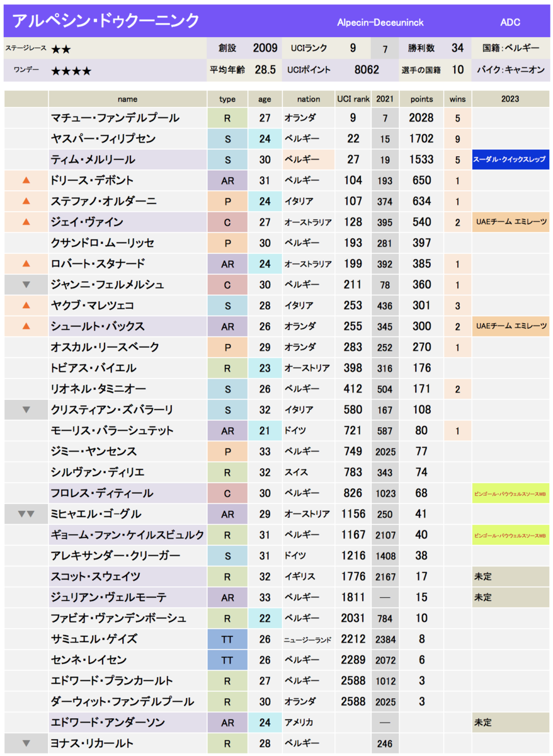553x756 pixels.
Task: Click nation cell ニュージーランド
Action: (308, 639)
